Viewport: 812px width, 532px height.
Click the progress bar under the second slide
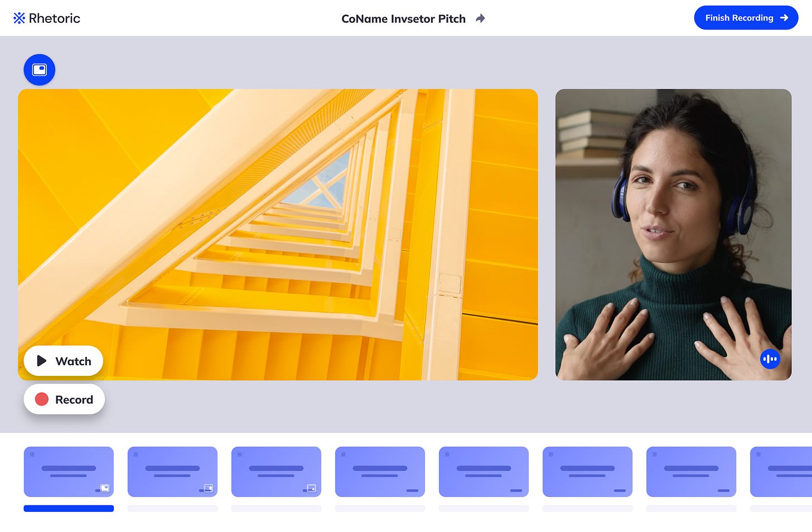172,509
